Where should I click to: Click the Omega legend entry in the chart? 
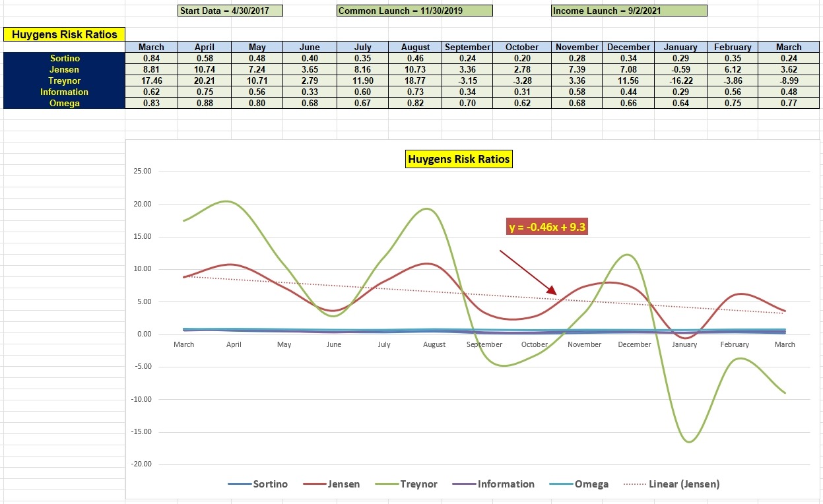point(579,484)
